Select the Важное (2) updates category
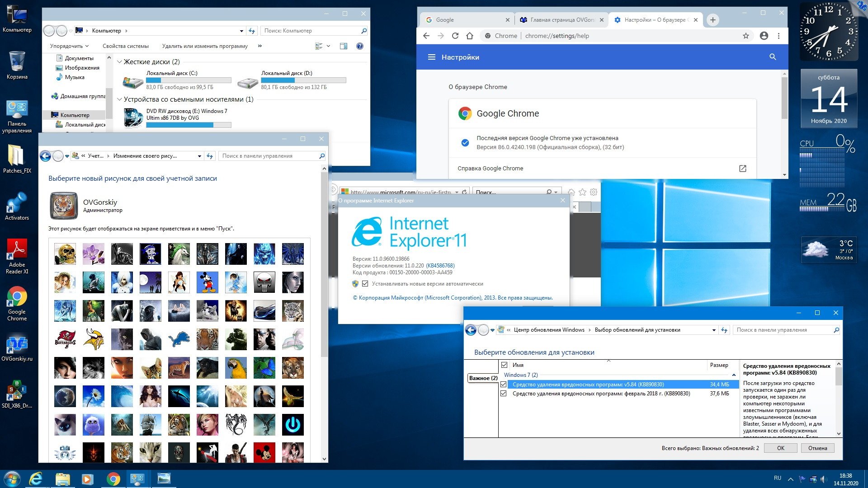Screen dimensions: 868x488 coord(483,378)
